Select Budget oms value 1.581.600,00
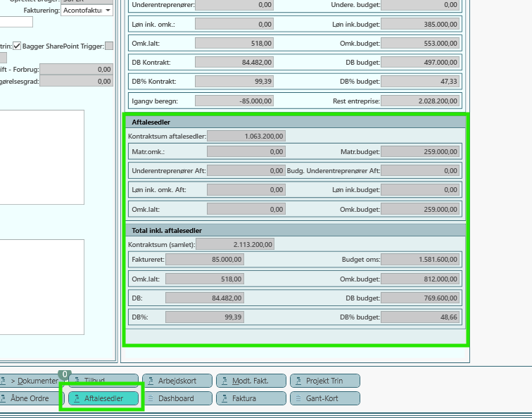Viewport: 532px width, 418px height. (420, 259)
